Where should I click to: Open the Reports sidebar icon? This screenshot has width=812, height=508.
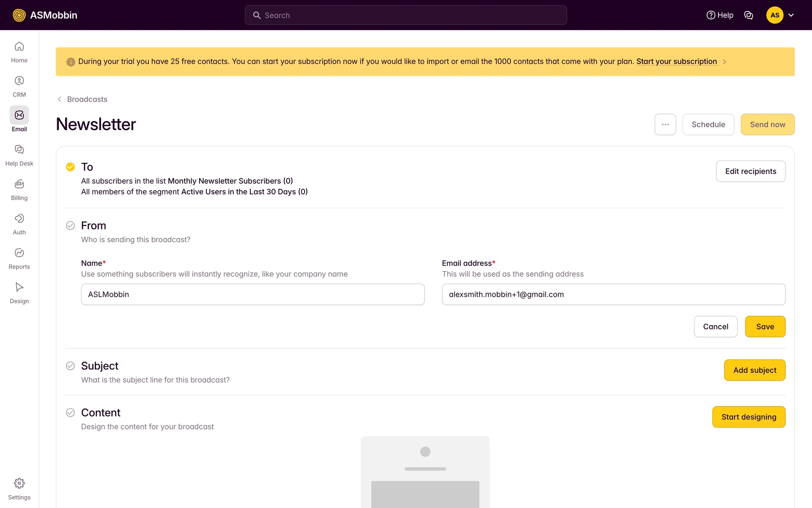tap(19, 253)
